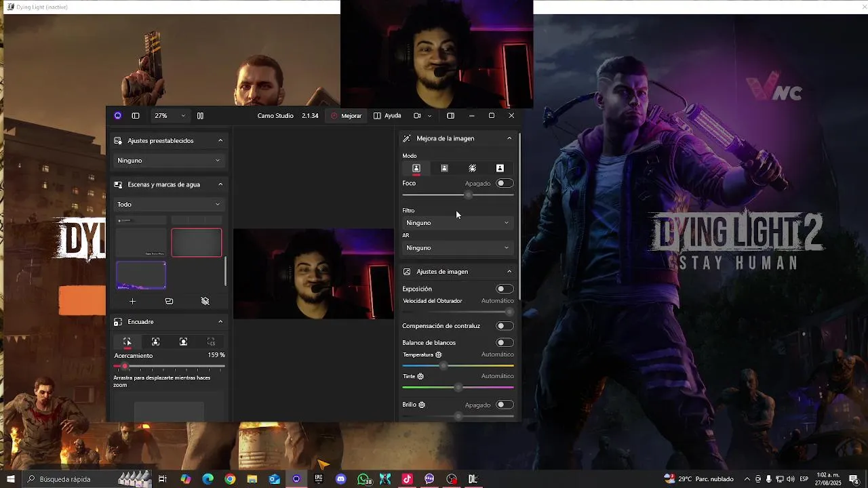Click the gear icon next to Temperatura
This screenshot has height=488, width=868.
(439, 354)
